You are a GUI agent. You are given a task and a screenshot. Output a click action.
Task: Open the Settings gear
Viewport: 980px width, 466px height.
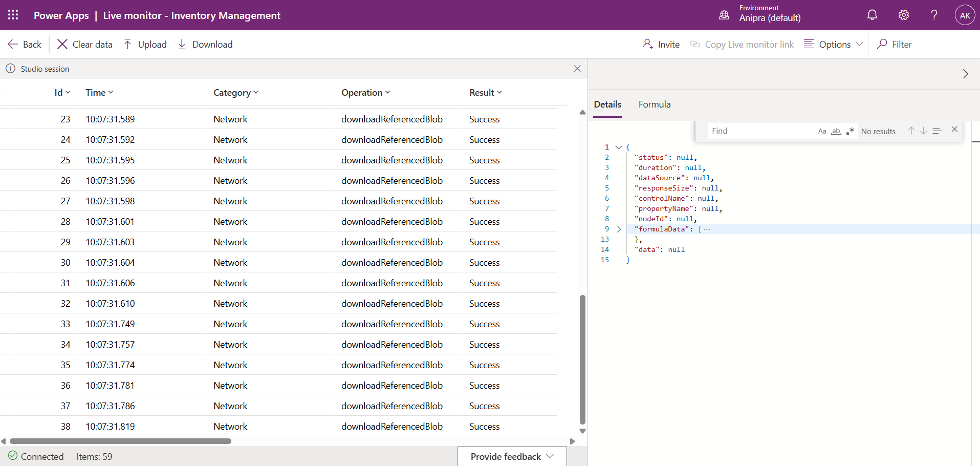click(x=904, y=15)
